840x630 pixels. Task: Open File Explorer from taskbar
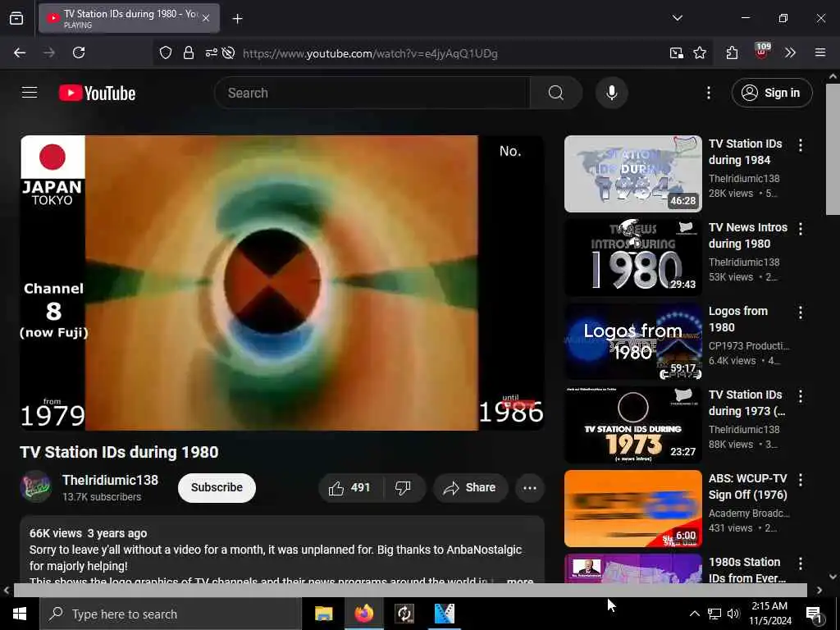[323, 614]
